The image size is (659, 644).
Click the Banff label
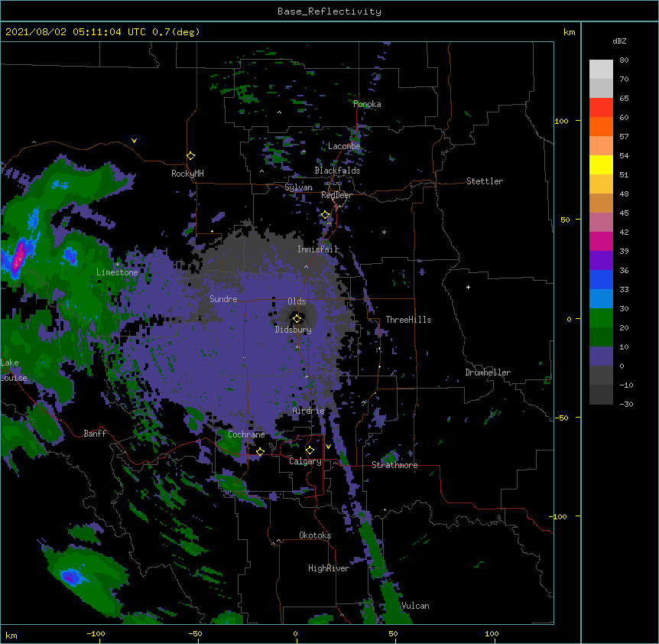click(95, 434)
